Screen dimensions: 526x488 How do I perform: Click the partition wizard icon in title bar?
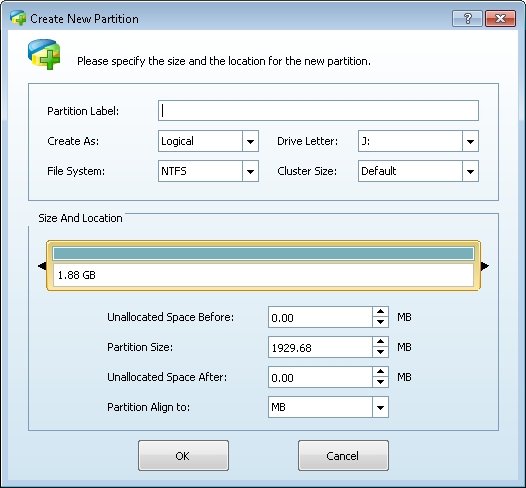pos(18,18)
